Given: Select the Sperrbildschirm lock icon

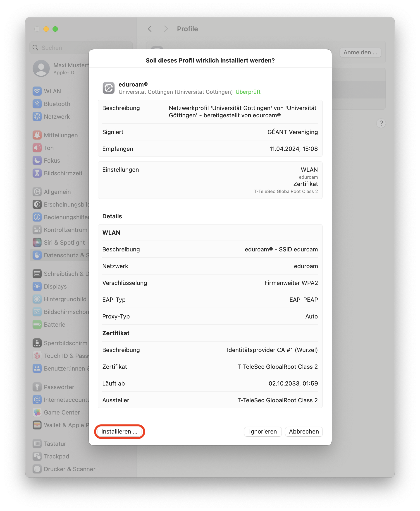Looking at the screenshot, I should click(x=37, y=343).
